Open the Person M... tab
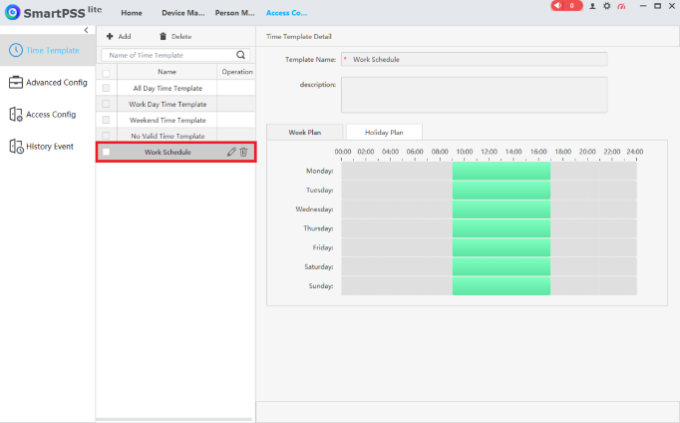Viewport: 680px width, 423px height. tap(235, 13)
